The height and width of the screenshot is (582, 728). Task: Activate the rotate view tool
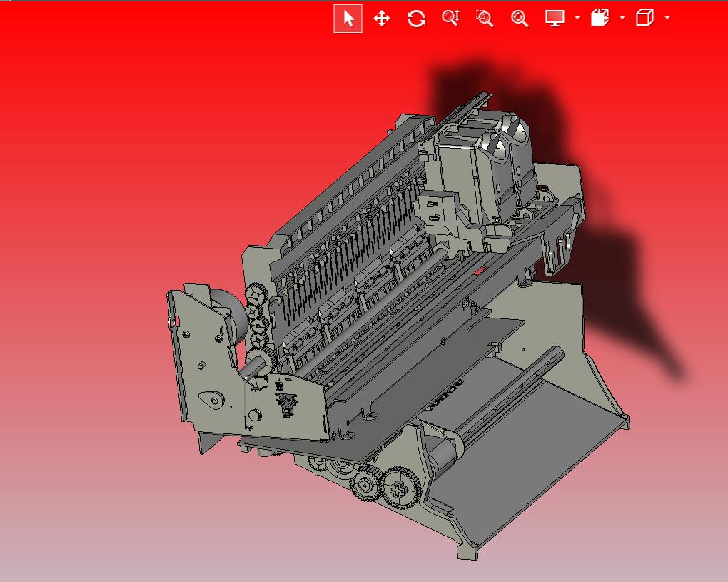(416, 19)
